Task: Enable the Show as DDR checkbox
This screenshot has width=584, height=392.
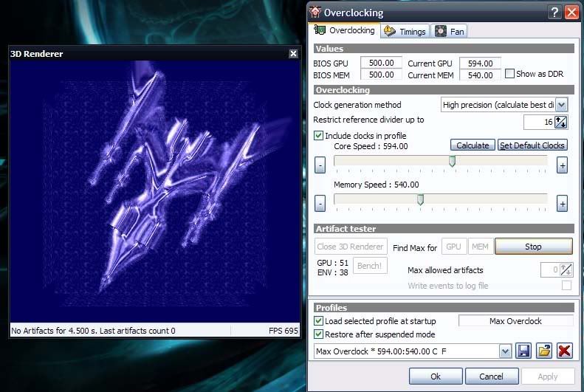Action: tap(509, 73)
